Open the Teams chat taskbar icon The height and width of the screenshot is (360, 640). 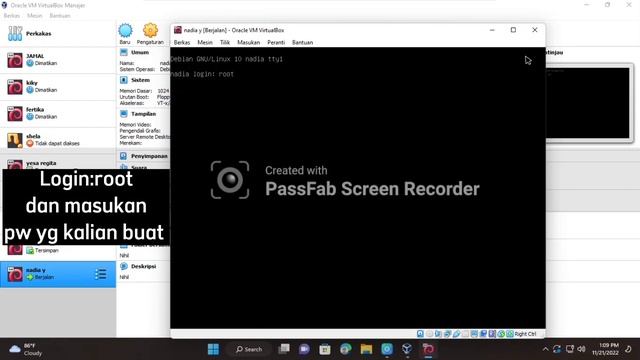click(x=304, y=349)
